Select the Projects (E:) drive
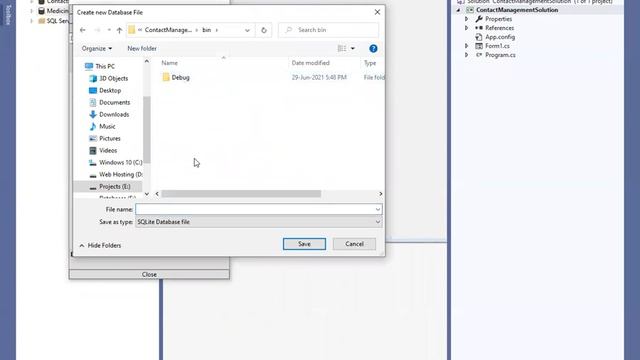Image resolution: width=640 pixels, height=360 pixels. [x=114, y=187]
